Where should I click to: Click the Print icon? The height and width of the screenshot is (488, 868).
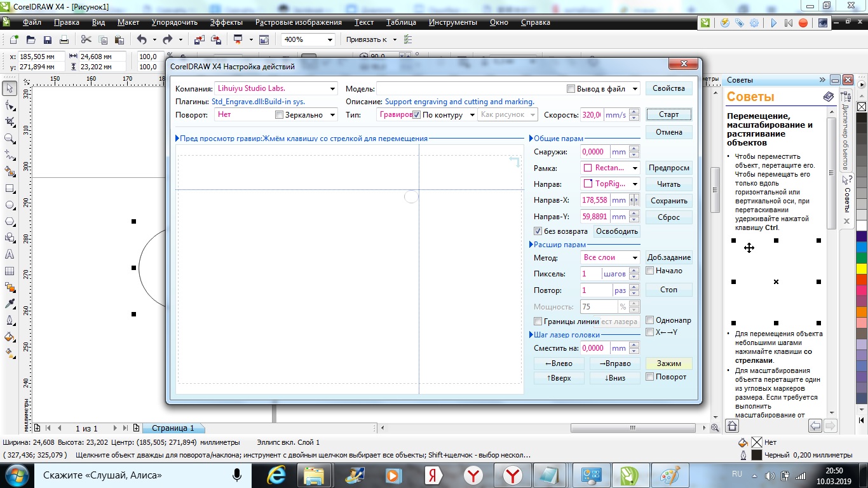(64, 39)
